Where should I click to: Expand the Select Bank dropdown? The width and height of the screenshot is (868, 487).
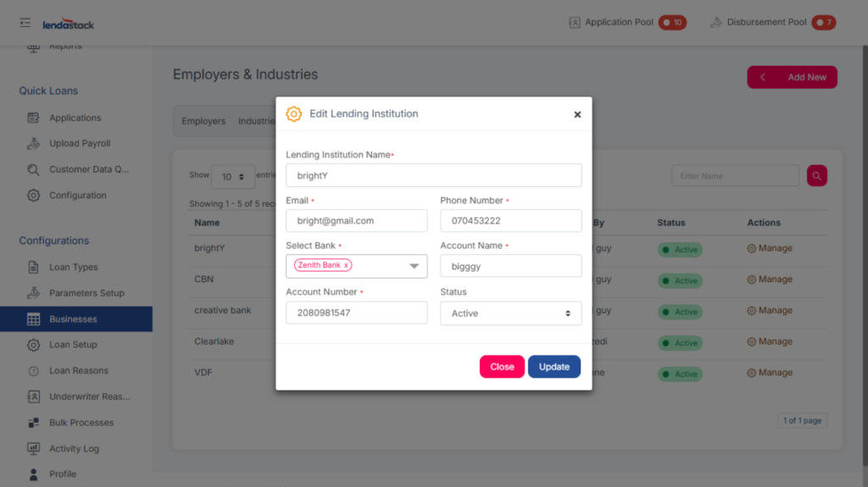(414, 266)
